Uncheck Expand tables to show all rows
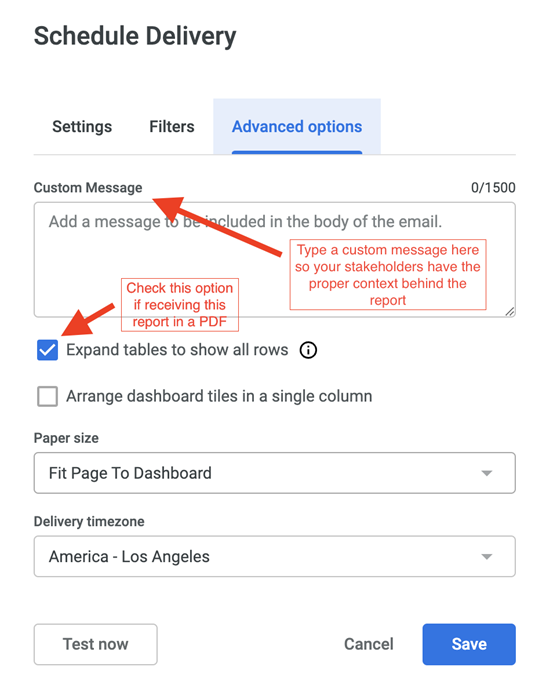546x685 pixels. (48, 350)
